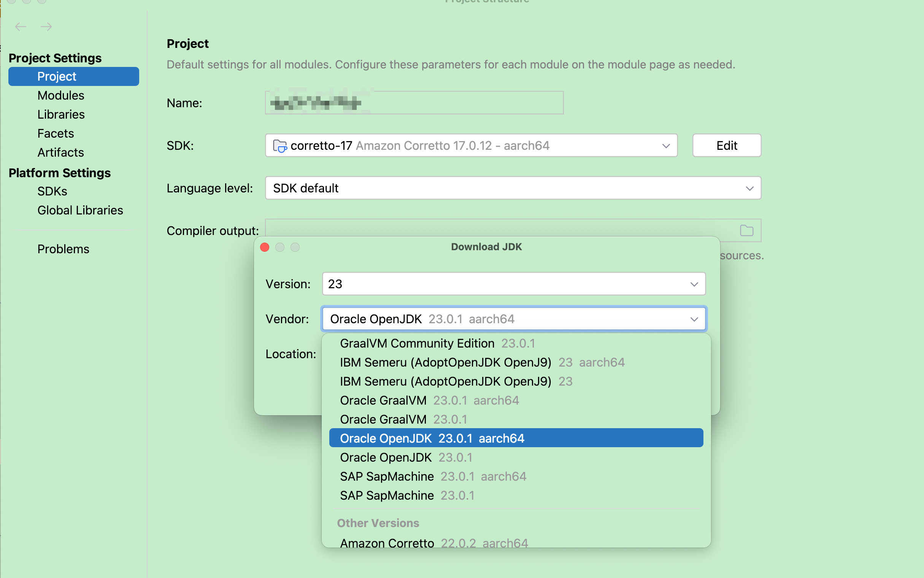Click the compiler output folder browse icon
This screenshot has width=924, height=578.
click(x=746, y=230)
